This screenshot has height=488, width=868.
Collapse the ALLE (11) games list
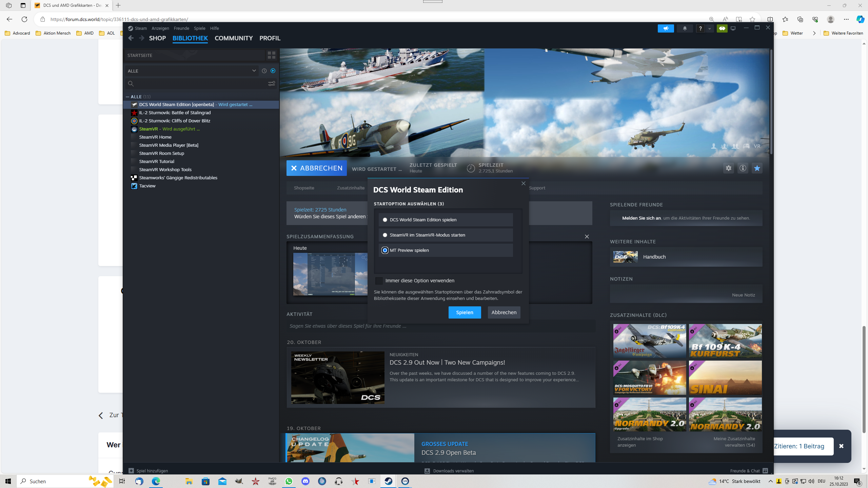pos(127,97)
